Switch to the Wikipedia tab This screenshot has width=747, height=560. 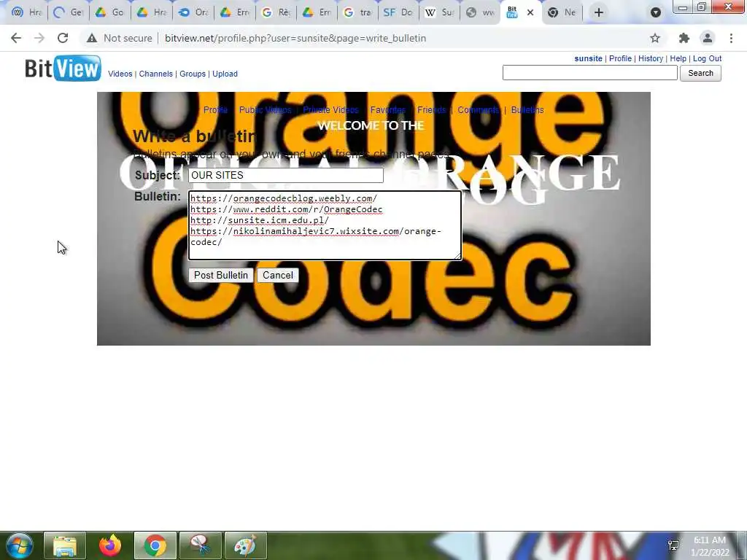pyautogui.click(x=440, y=13)
